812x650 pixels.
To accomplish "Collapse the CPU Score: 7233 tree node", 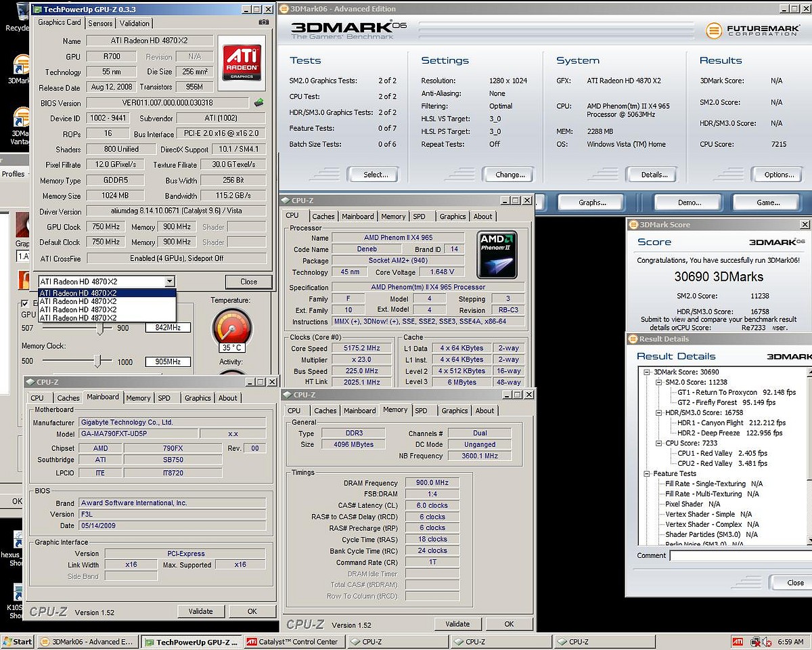I will [x=659, y=443].
